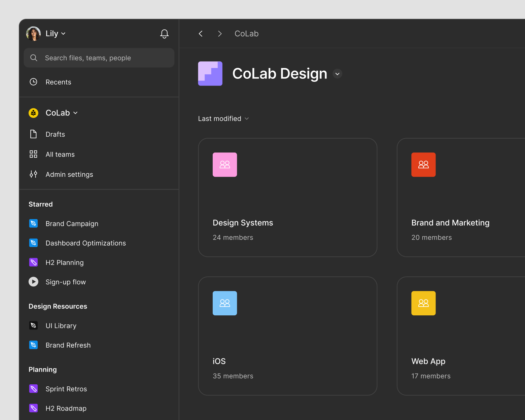The image size is (525, 420).
Task: Click the pink Design Systems team icon
Action: click(224, 165)
